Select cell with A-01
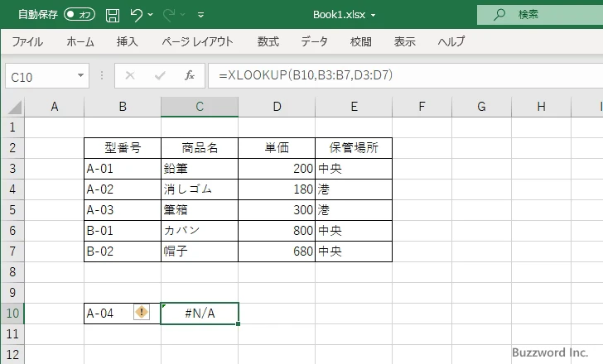The height and width of the screenshot is (364, 603). pos(123,169)
